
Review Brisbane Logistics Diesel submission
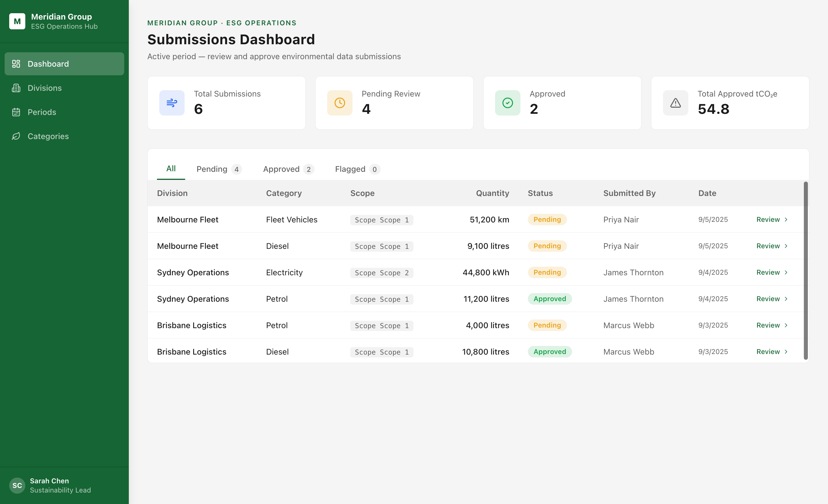click(772, 351)
